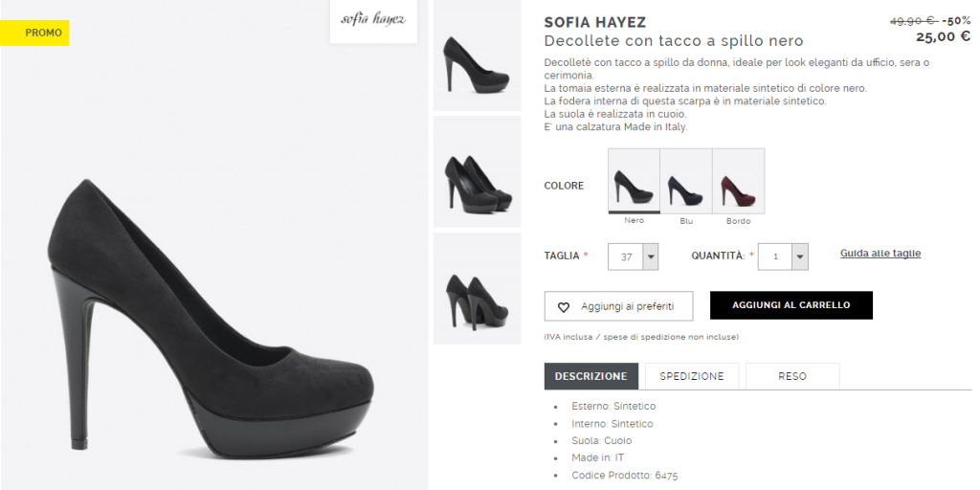This screenshot has width=980, height=490.
Task: Click the Sofia Hayez brand logo
Action: pos(373,21)
